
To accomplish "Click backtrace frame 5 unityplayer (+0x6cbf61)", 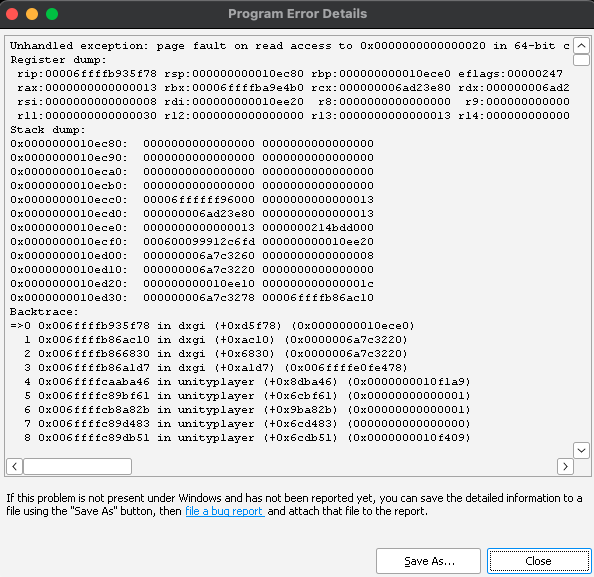I will 247,396.
